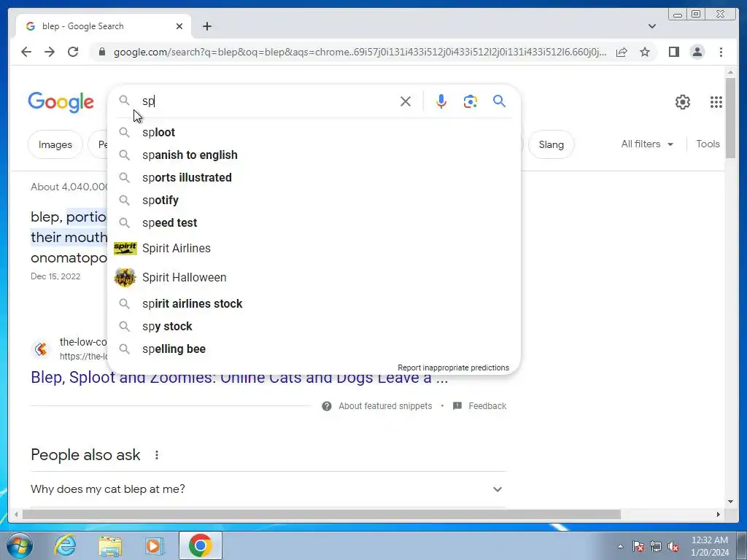Viewport: 747px width, 560px height.
Task: Open the tab search dropdown chevron
Action: [651, 26]
